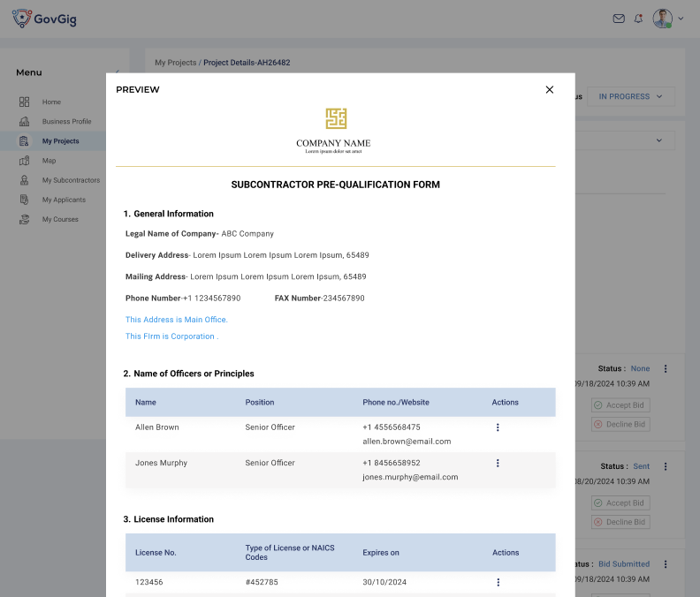Viewport: 700px width, 597px height.
Task: Click the Decline Bid button
Action: [620, 425]
